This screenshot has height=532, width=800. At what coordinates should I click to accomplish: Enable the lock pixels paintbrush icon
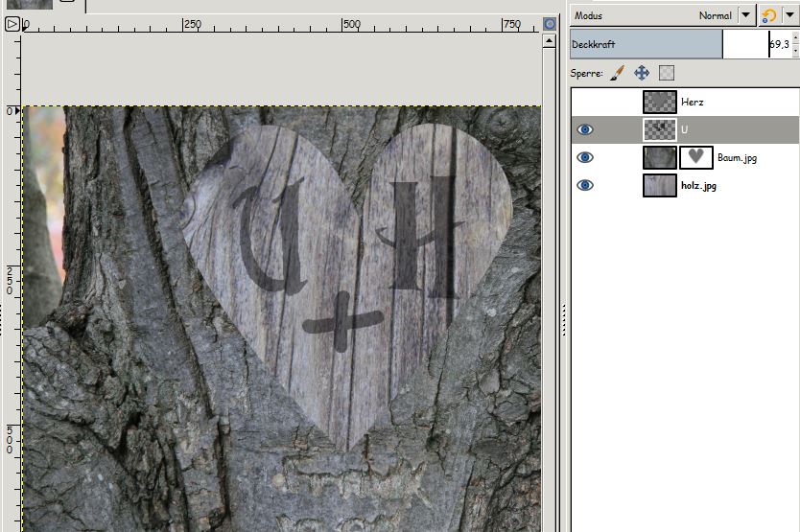click(x=617, y=73)
